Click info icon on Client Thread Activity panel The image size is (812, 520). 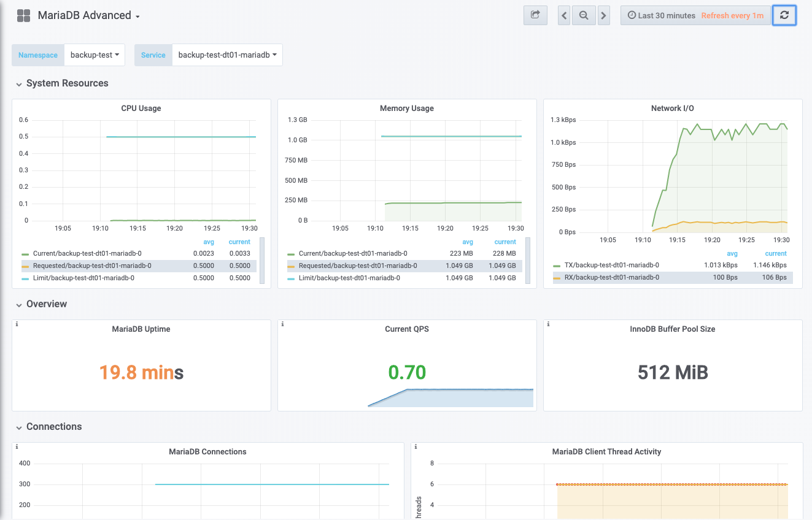pyautogui.click(x=416, y=447)
